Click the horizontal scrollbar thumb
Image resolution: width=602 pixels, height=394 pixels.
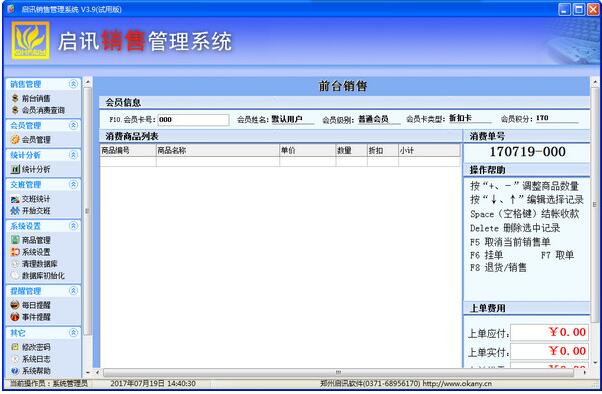pyautogui.click(x=338, y=372)
